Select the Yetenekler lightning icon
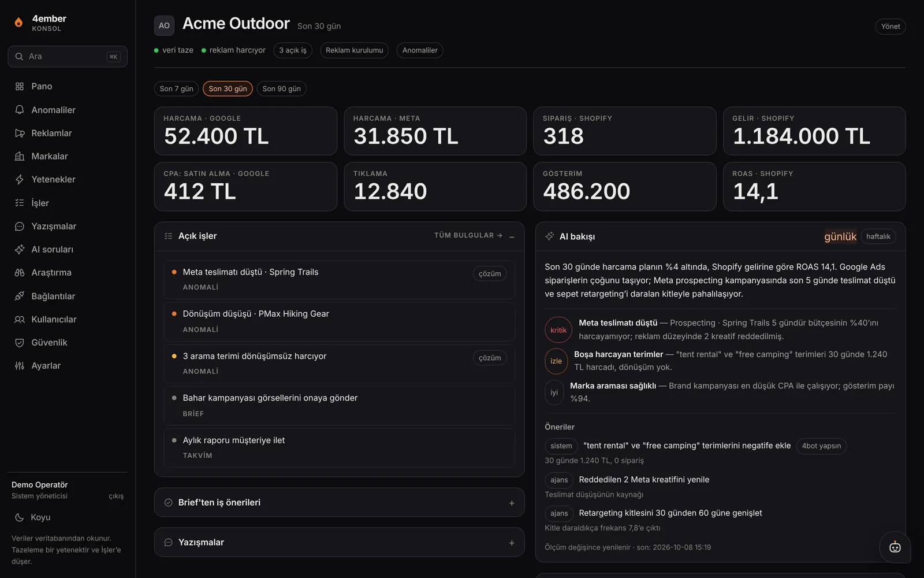This screenshot has height=578, width=924. click(20, 179)
